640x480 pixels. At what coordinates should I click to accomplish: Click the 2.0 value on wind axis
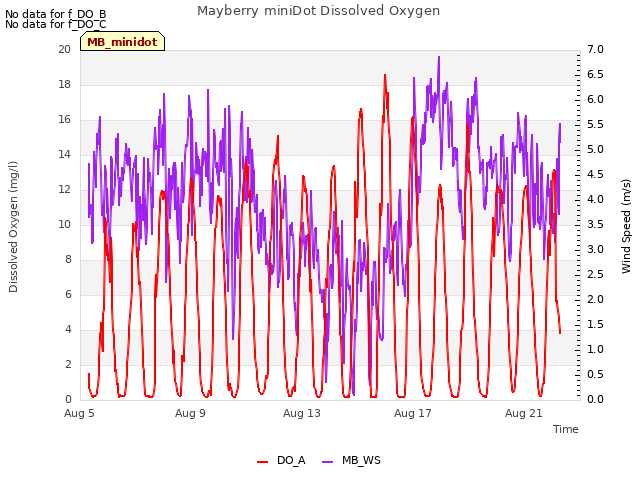point(595,299)
